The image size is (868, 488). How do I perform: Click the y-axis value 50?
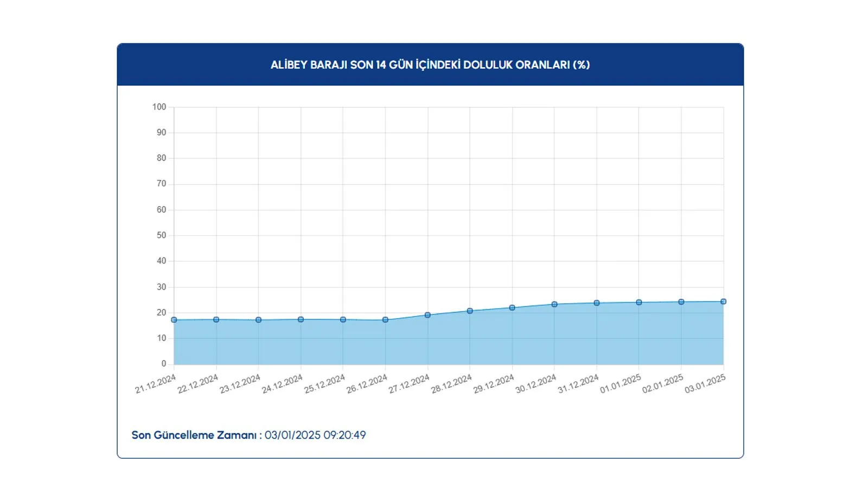162,235
